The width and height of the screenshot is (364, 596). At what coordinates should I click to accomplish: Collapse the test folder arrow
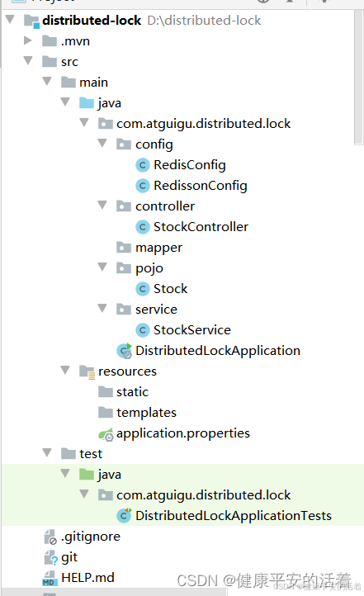[47, 452]
